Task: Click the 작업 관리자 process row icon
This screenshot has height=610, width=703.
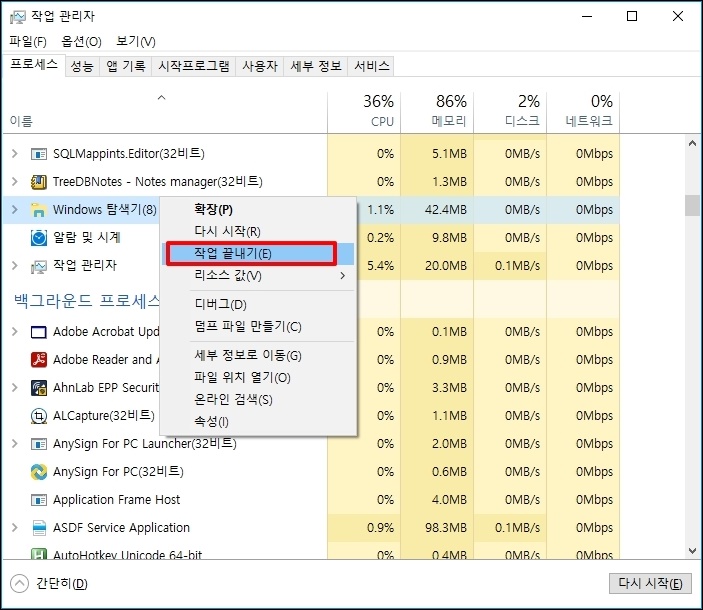Action: 39,266
